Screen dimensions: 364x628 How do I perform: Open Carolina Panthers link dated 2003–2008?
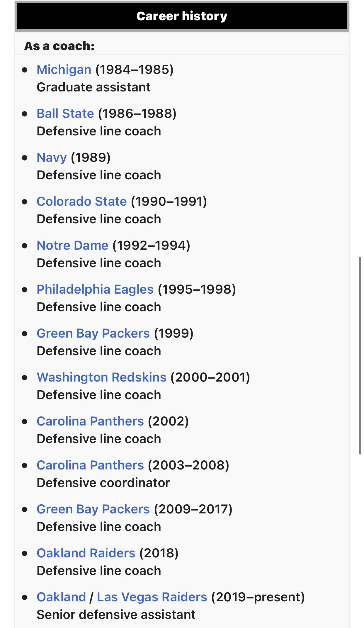90,465
